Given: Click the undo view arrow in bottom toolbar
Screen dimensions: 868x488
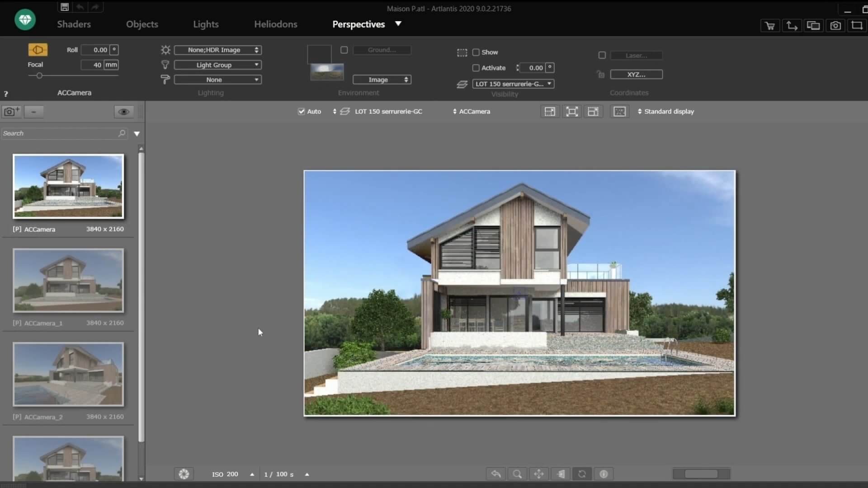Looking at the screenshot, I should click(496, 474).
